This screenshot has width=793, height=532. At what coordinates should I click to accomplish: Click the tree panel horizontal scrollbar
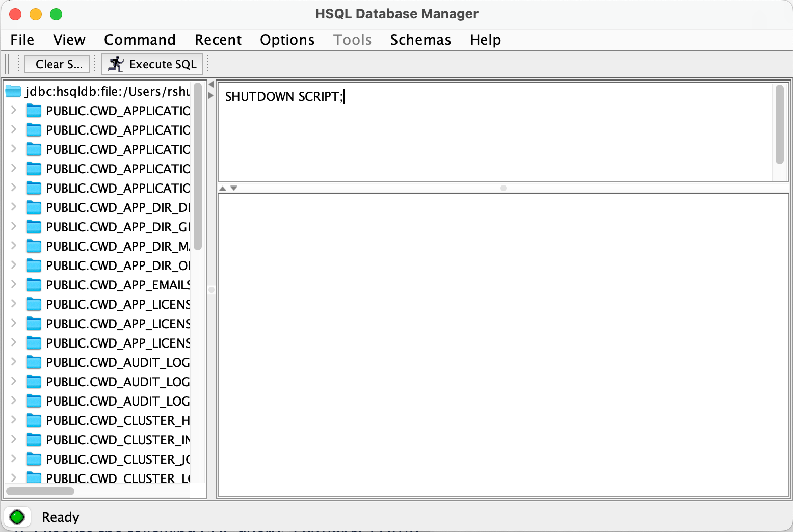click(40, 491)
